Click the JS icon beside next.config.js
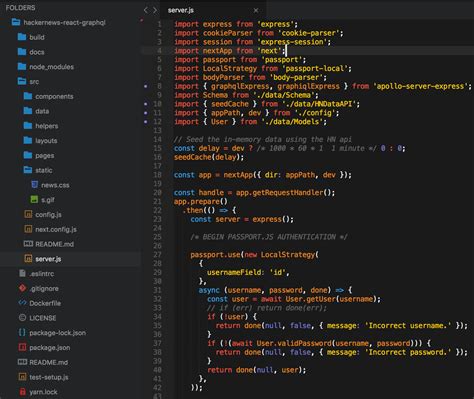Viewport: 474px width, 399px height. [28, 229]
